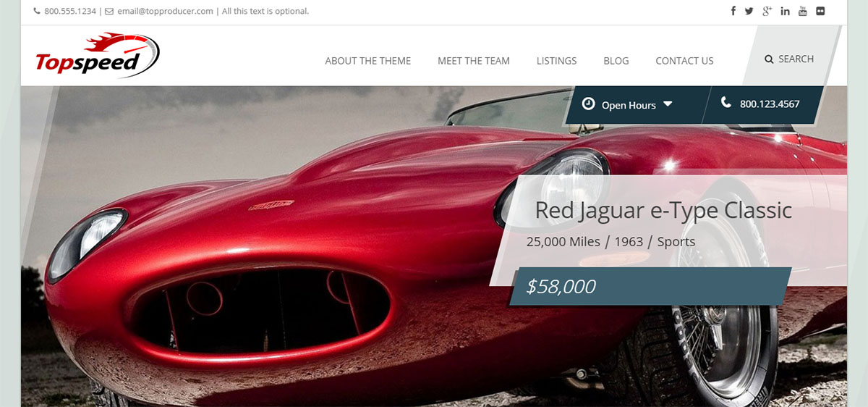Click the envelope icon before the email address
This screenshot has height=407, width=868.
pos(109,11)
